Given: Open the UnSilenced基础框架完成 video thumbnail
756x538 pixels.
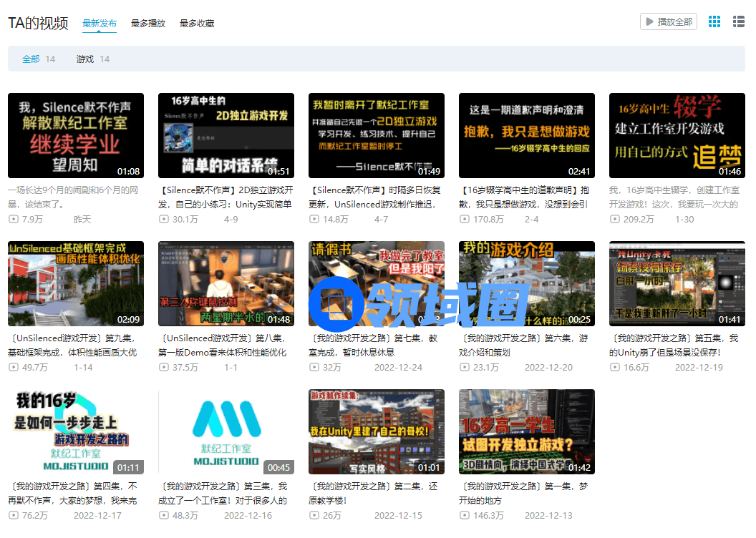Looking at the screenshot, I should coord(76,283).
